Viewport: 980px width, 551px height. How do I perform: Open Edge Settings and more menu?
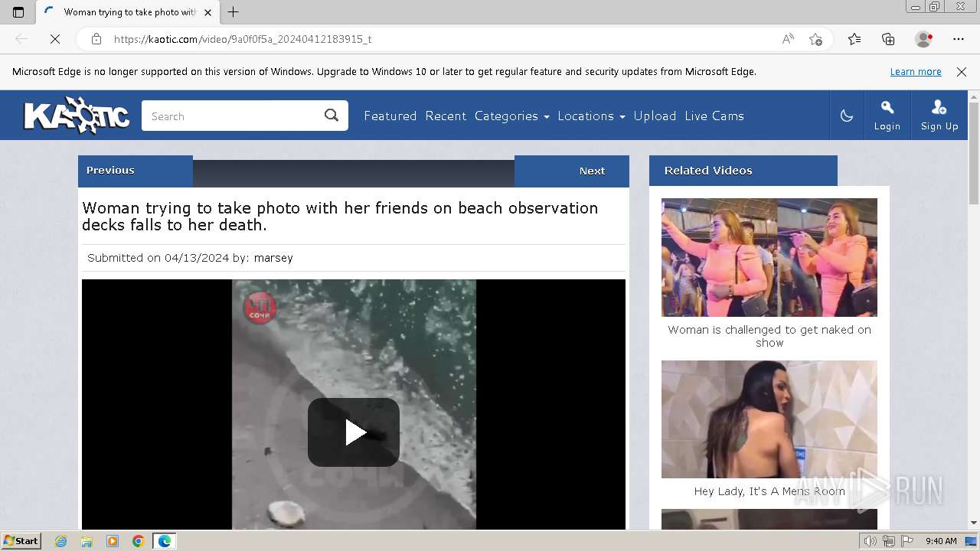coord(959,39)
